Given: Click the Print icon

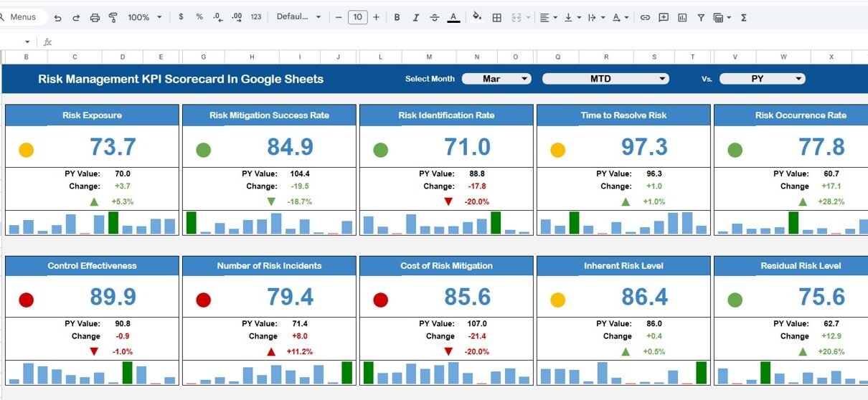Looking at the screenshot, I should pyautogui.click(x=95, y=17).
